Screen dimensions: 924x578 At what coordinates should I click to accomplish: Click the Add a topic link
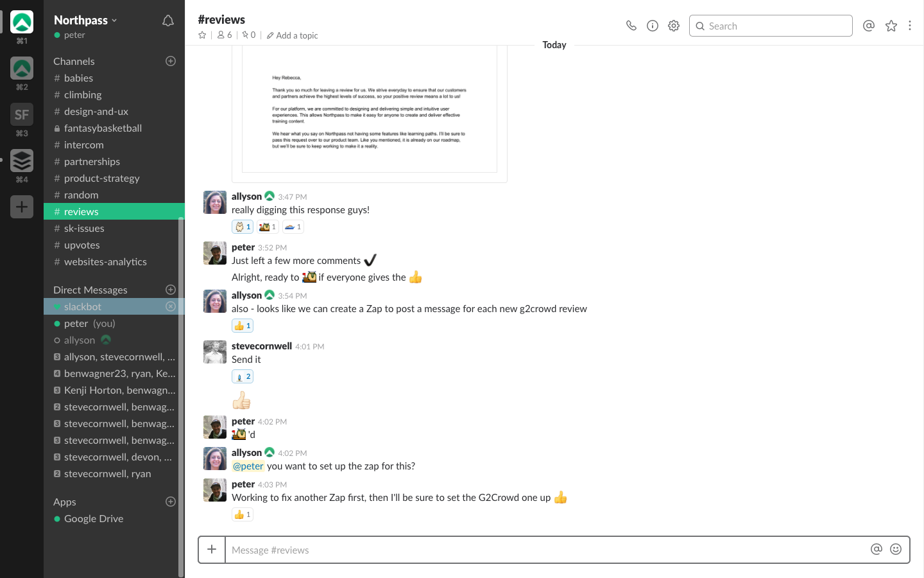point(293,35)
